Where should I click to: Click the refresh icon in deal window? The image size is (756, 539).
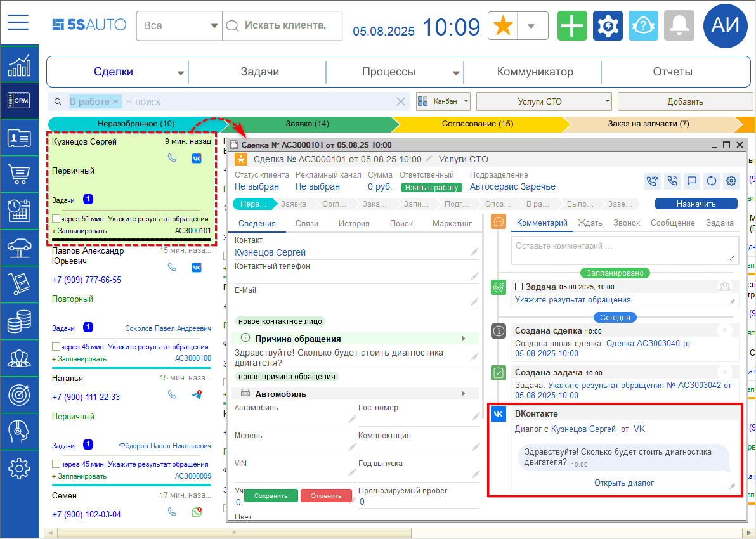(x=712, y=181)
